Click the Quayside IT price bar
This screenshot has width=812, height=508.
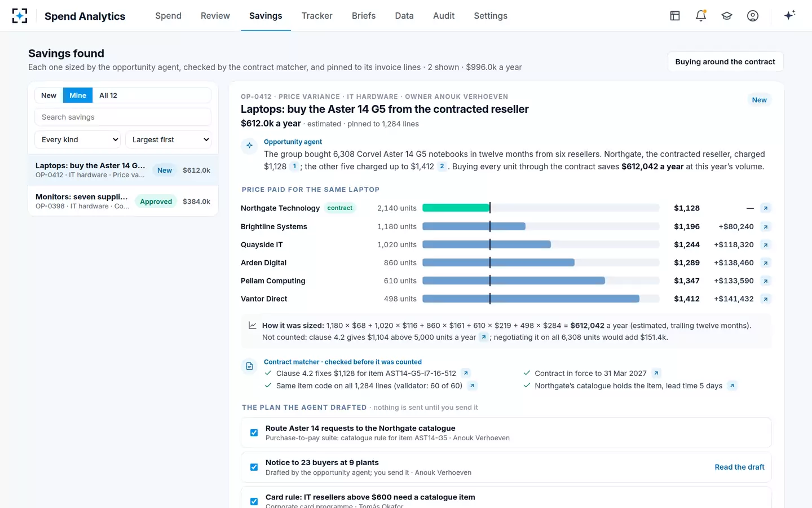[x=487, y=245]
